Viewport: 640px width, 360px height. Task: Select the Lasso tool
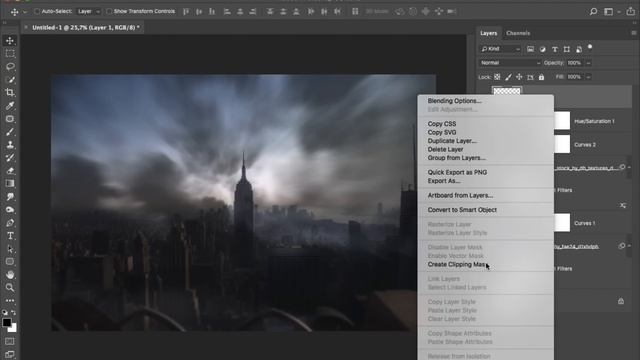pyautogui.click(x=10, y=67)
